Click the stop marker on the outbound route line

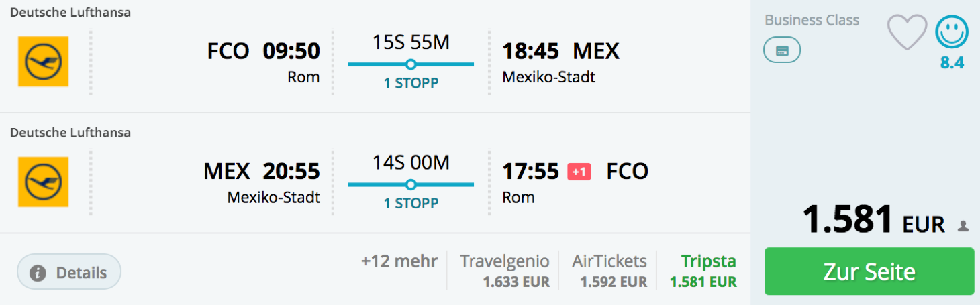(x=411, y=64)
